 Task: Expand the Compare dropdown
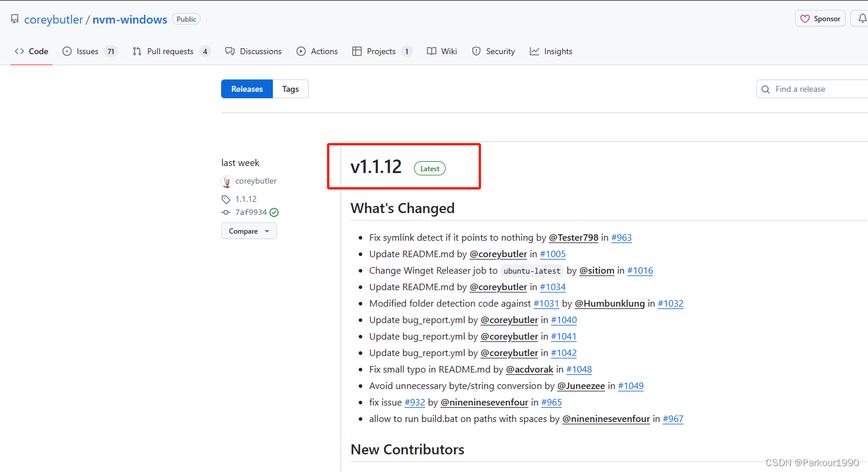249,231
